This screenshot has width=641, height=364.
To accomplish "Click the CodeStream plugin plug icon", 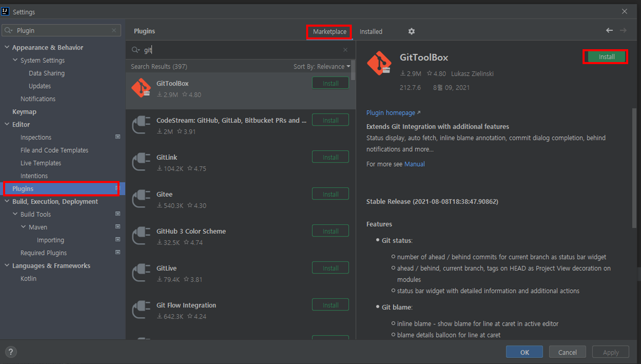I will (x=141, y=125).
